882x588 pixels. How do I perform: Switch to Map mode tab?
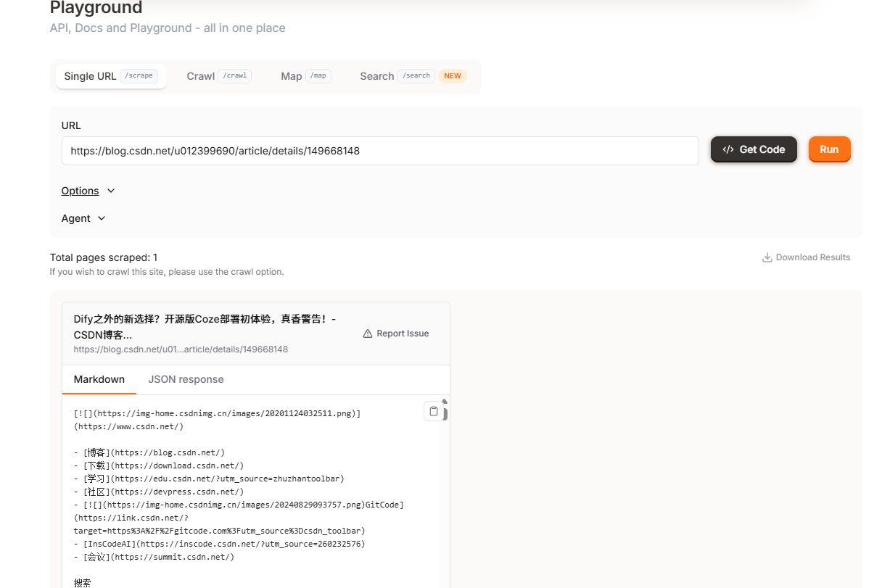click(x=306, y=76)
